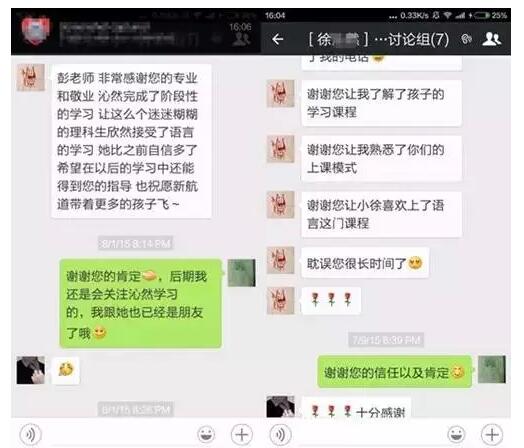Tap plus attachment button in right chat

coord(492,434)
